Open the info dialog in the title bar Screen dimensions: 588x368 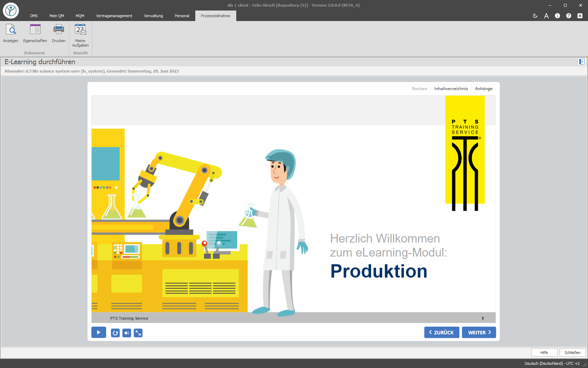[x=558, y=16]
